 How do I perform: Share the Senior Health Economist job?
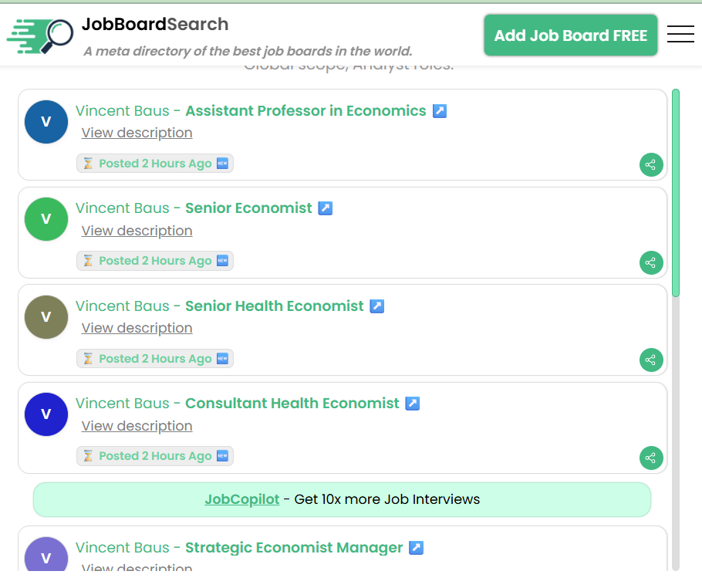651,360
